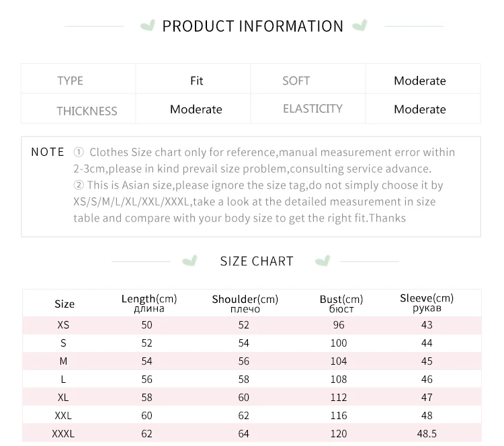The image size is (504, 446).
Task: Select the XS size row label
Action: pyautogui.click(x=63, y=325)
